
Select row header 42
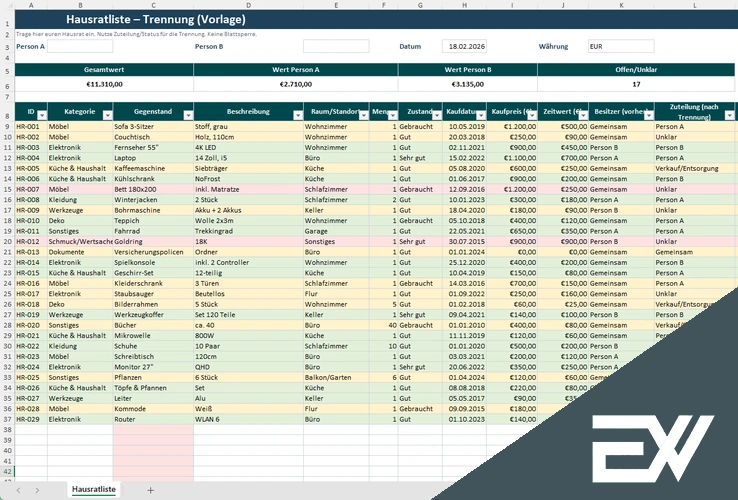click(x=7, y=472)
